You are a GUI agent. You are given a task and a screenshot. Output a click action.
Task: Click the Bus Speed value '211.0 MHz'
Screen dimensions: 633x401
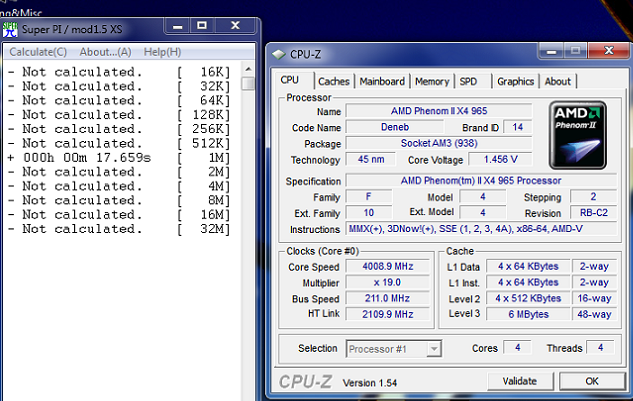click(388, 298)
